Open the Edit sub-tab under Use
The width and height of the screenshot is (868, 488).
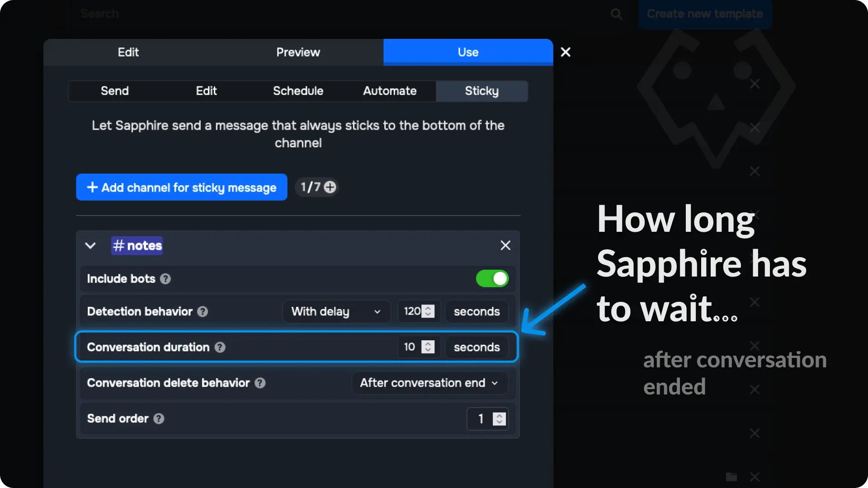[207, 91]
